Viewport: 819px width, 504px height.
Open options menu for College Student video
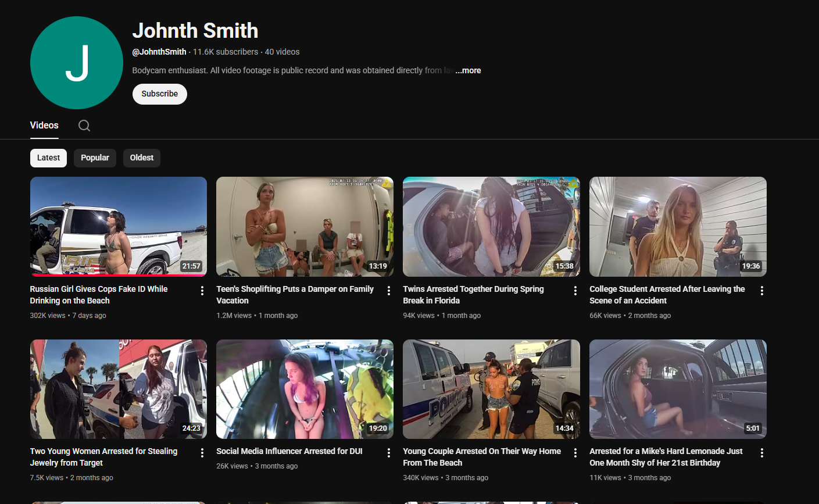click(762, 291)
